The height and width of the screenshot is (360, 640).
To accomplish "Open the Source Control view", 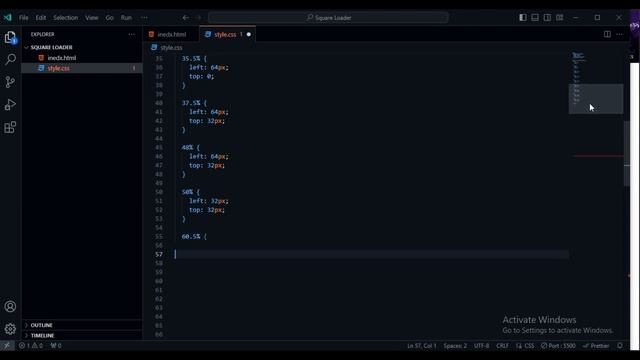I will 10,82.
